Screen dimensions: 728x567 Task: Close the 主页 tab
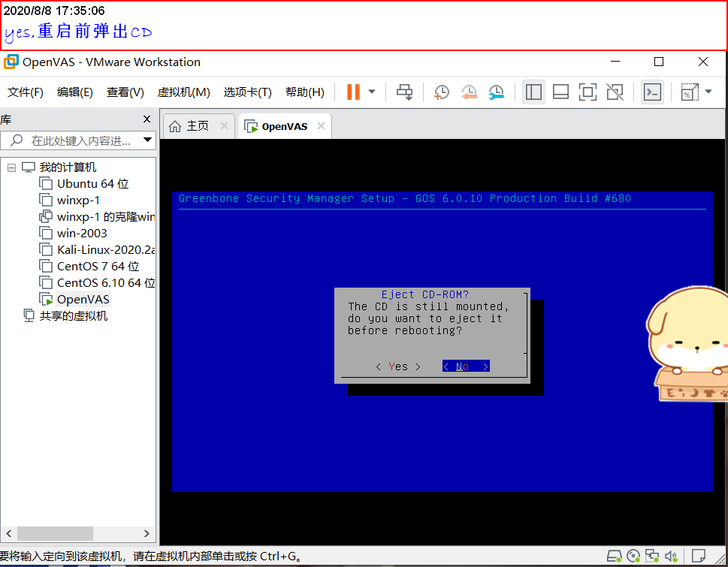[x=224, y=125]
